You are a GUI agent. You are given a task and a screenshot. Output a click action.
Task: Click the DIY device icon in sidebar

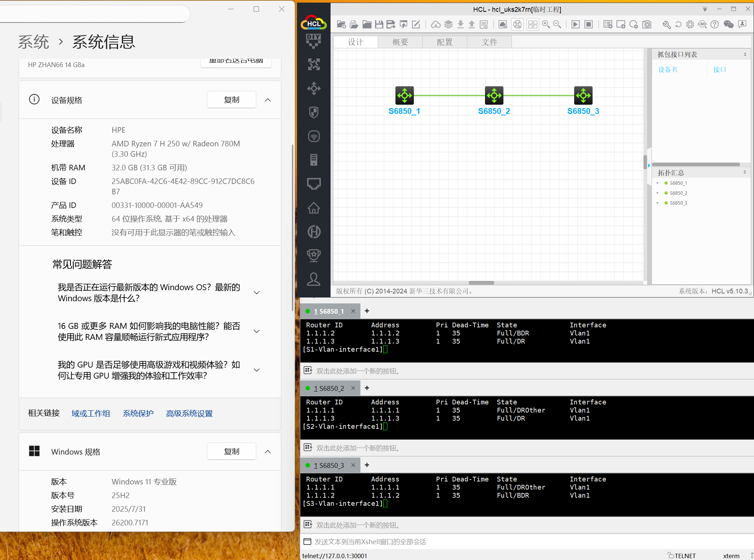(x=314, y=41)
